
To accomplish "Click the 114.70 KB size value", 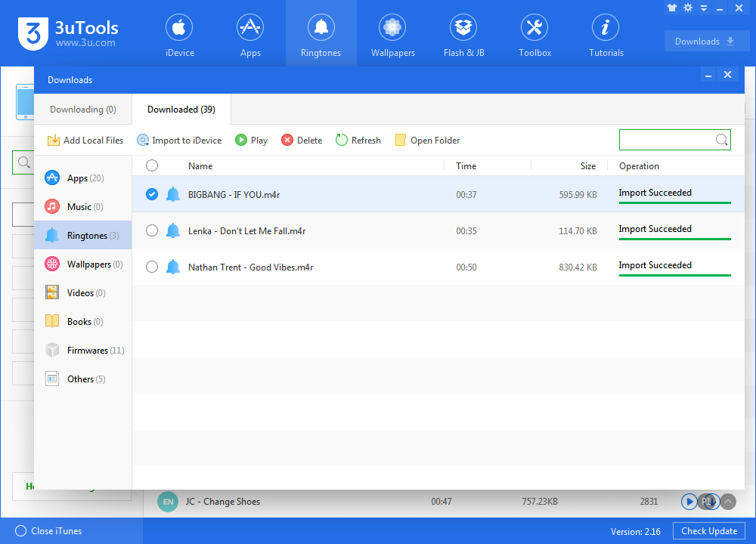I will pyautogui.click(x=578, y=231).
